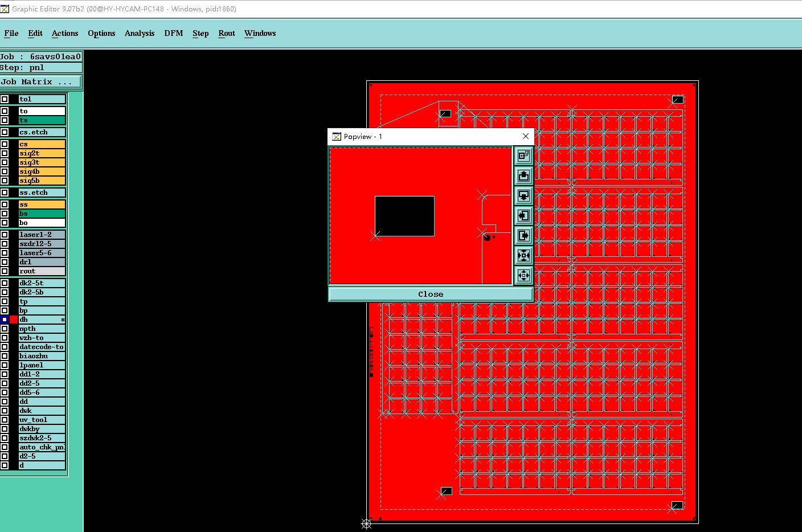Select the 'szdrl2-5' layer name
Screen dimensions: 802x532
pos(42,244)
